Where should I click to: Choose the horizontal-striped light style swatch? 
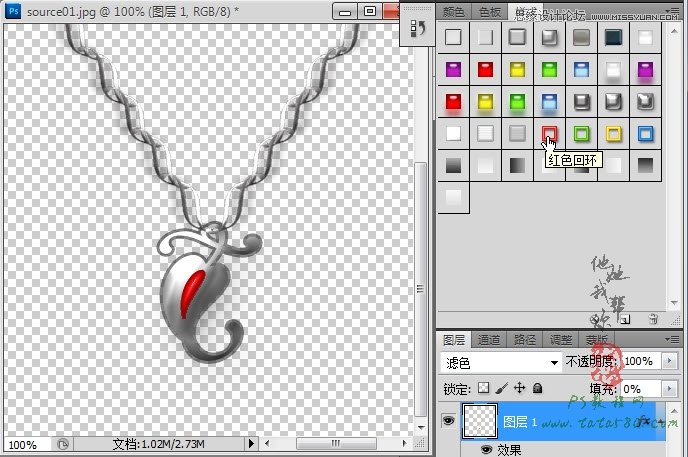tap(485, 133)
